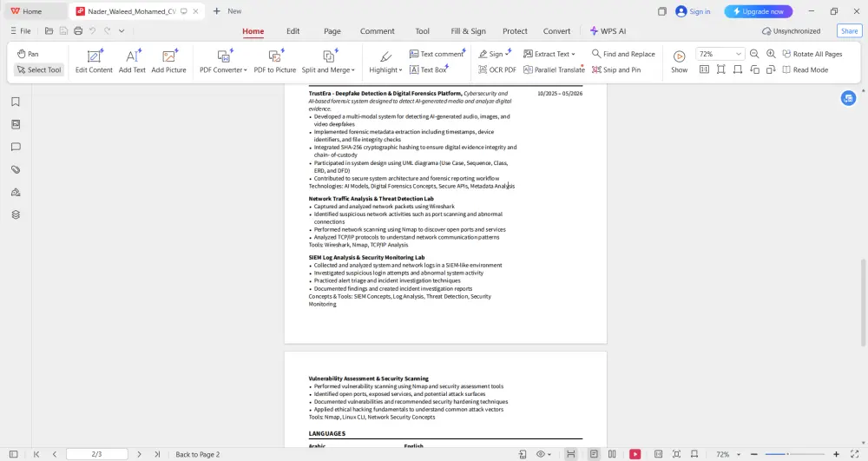Click the Share button
Viewport: 868px width, 461px height.
[x=849, y=31]
